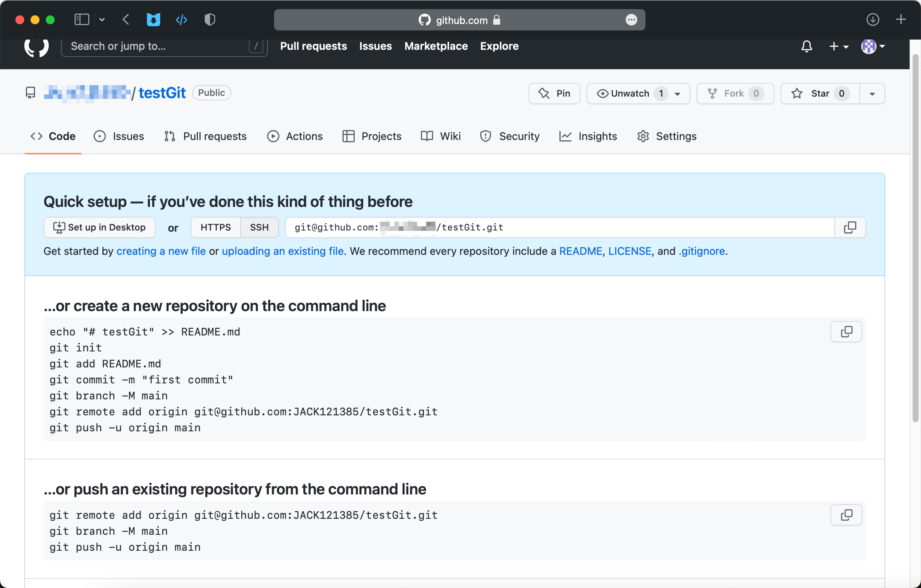This screenshot has height=588, width=921.
Task: Open the Insights tab
Action: (x=588, y=136)
